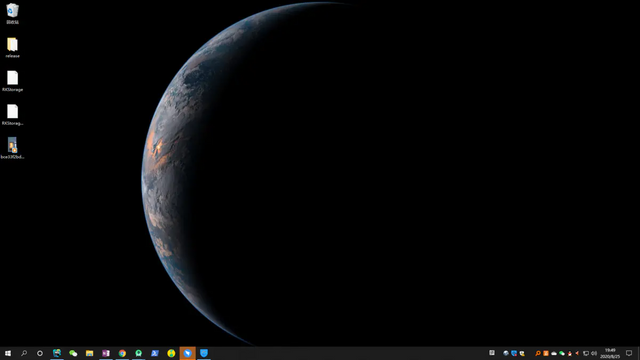
Task: Open the blue shield app on taskbar
Action: 204,353
